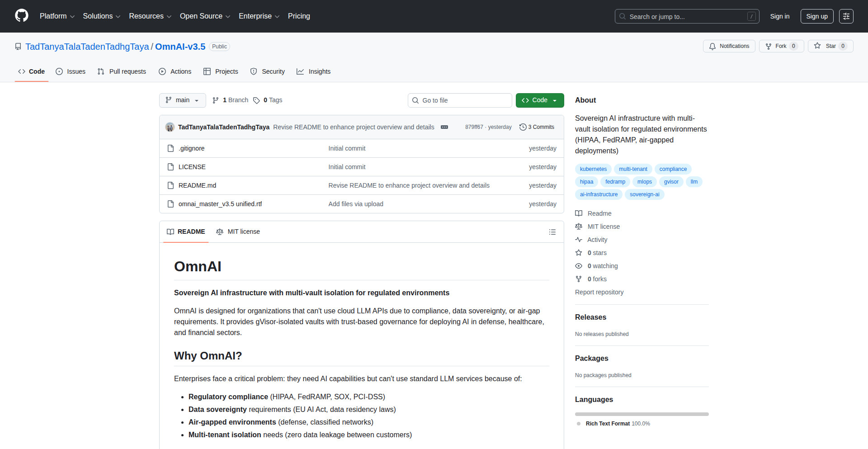Open the README outline list icon
Image resolution: width=868 pixels, height=449 pixels.
click(552, 232)
